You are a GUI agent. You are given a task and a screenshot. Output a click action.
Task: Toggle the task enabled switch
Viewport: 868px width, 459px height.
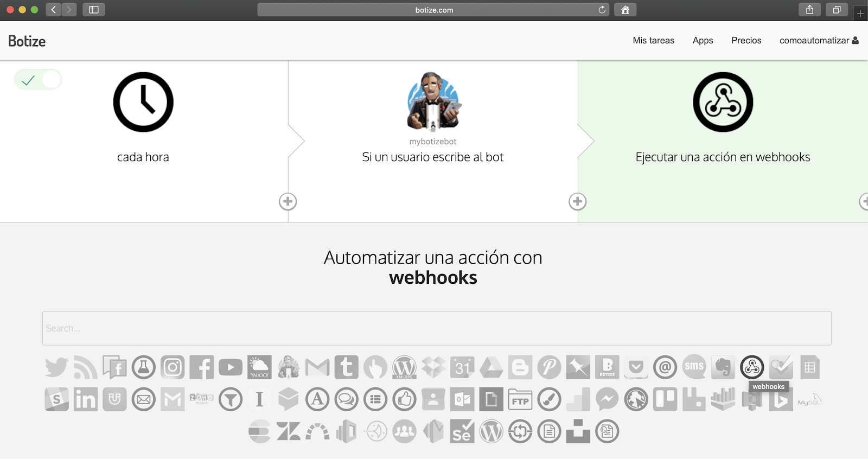point(38,80)
